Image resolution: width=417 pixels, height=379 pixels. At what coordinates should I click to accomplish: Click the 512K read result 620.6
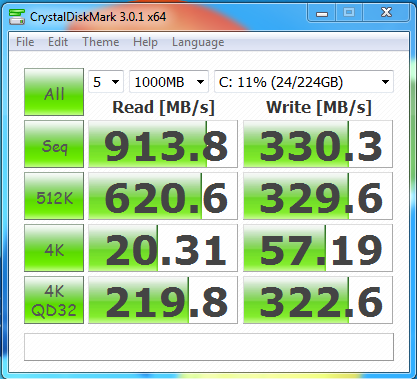[x=163, y=196]
